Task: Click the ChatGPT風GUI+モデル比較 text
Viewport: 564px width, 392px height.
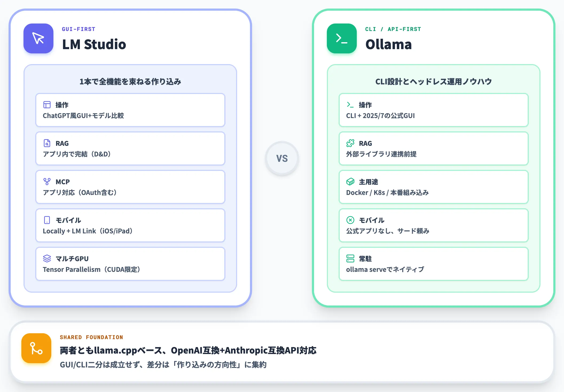Action: (x=83, y=116)
